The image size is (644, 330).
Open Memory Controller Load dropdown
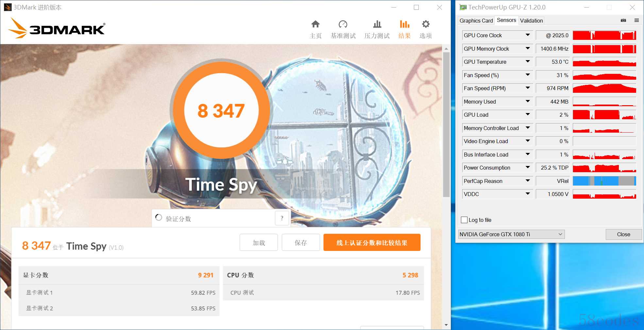tap(528, 128)
